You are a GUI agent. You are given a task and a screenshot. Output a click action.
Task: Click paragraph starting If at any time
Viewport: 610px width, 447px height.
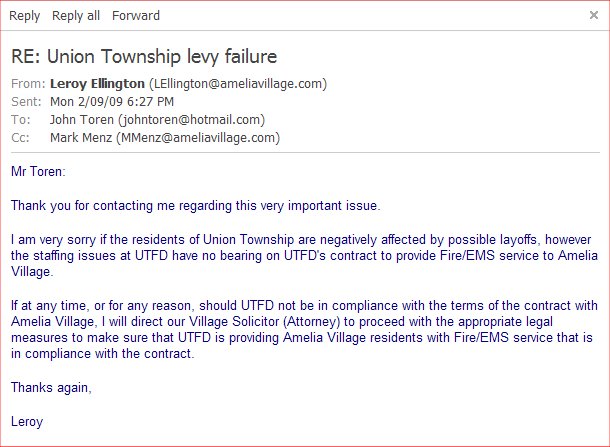coord(304,330)
